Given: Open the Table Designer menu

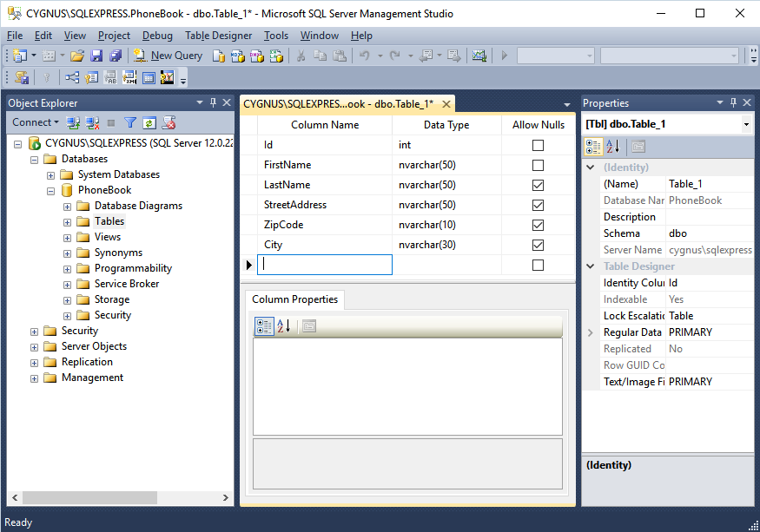Looking at the screenshot, I should 218,36.
